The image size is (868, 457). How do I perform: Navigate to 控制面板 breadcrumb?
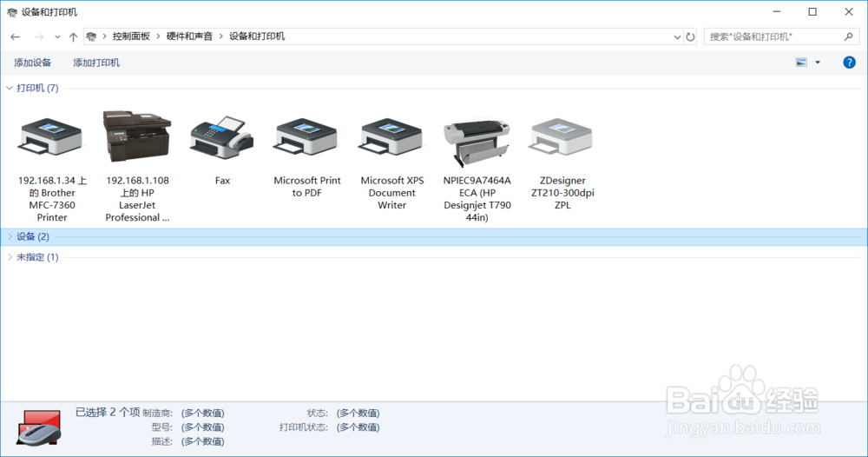point(131,36)
